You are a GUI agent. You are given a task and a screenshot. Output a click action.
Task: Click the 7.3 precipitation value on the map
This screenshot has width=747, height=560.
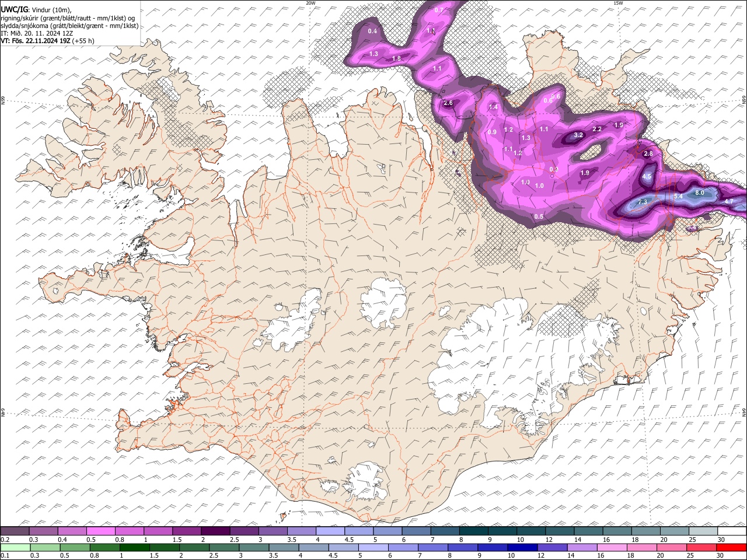(643, 202)
